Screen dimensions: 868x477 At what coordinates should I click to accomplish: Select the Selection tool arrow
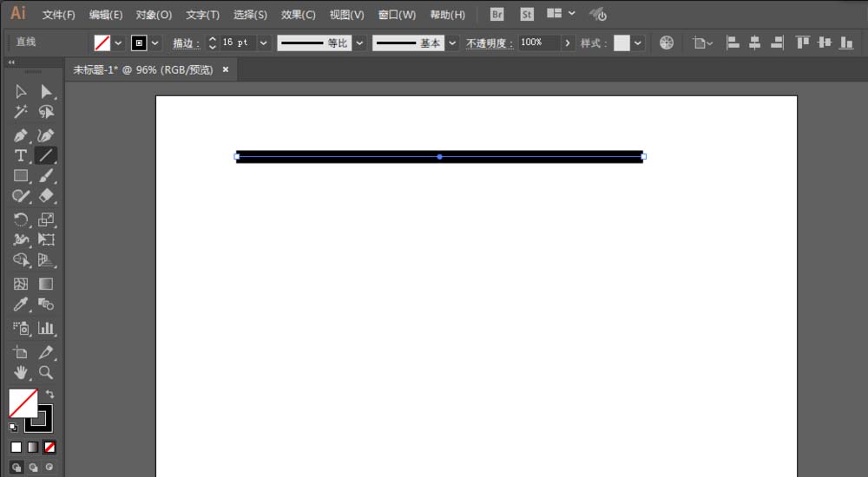21,91
